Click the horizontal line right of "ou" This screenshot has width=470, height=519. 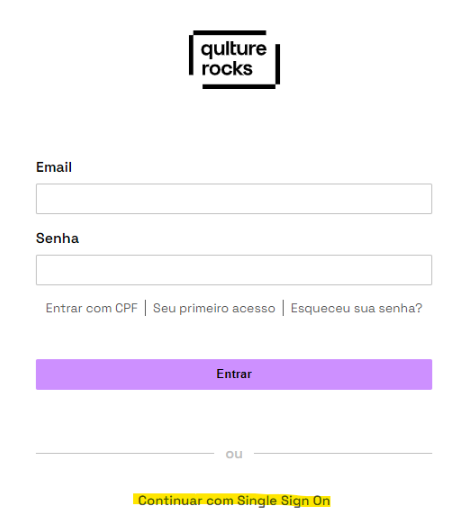tap(343, 453)
